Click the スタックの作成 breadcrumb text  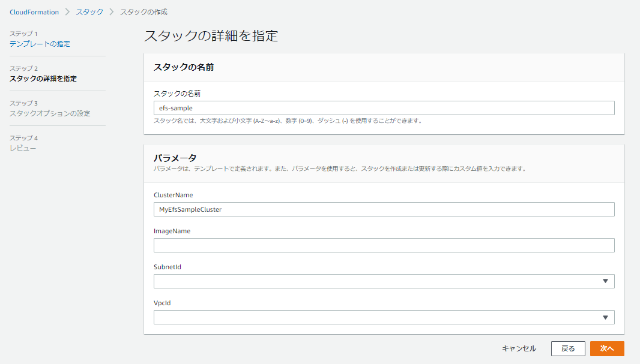click(x=143, y=12)
